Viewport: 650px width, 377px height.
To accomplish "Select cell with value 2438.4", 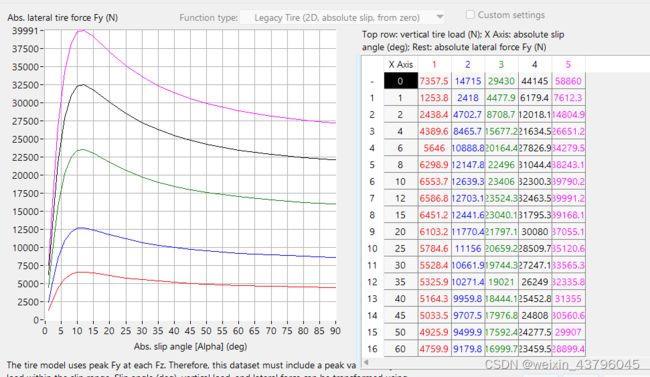I will click(434, 114).
